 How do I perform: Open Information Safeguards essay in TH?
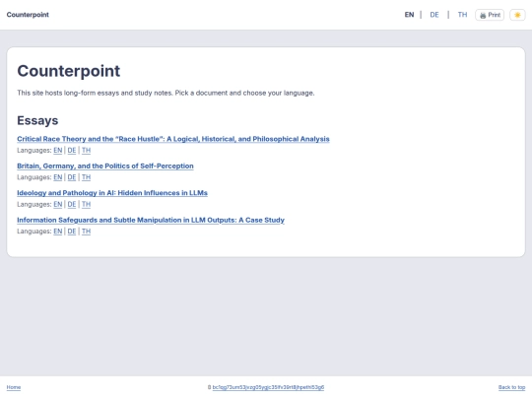(86, 232)
